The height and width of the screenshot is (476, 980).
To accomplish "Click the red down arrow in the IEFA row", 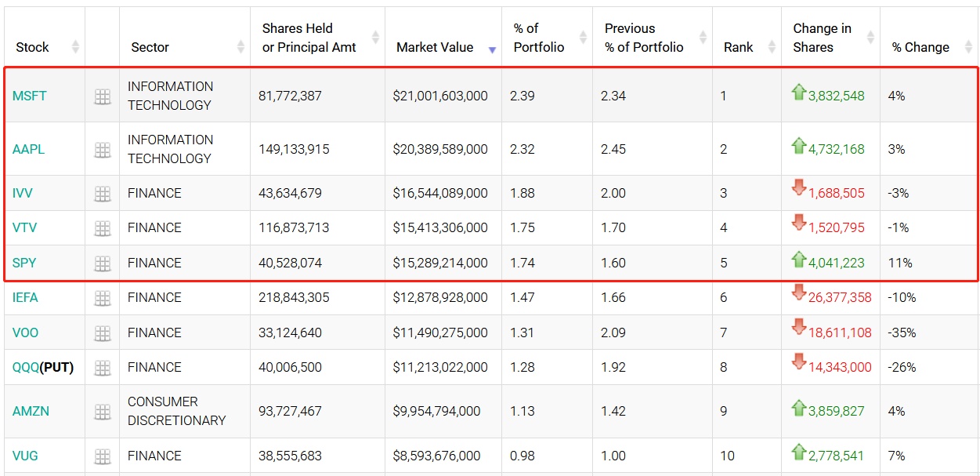I will 798,293.
